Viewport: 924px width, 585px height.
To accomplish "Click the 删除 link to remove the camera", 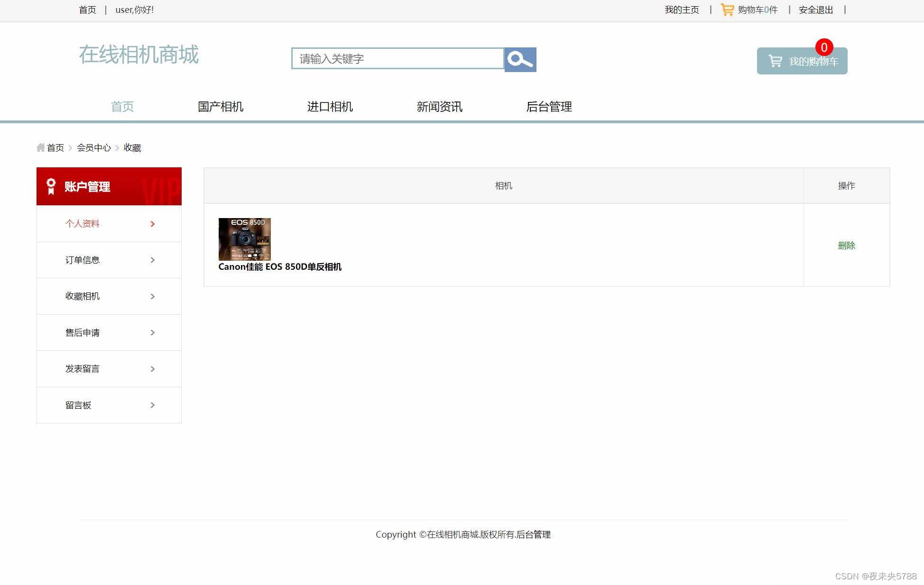I will pyautogui.click(x=847, y=246).
